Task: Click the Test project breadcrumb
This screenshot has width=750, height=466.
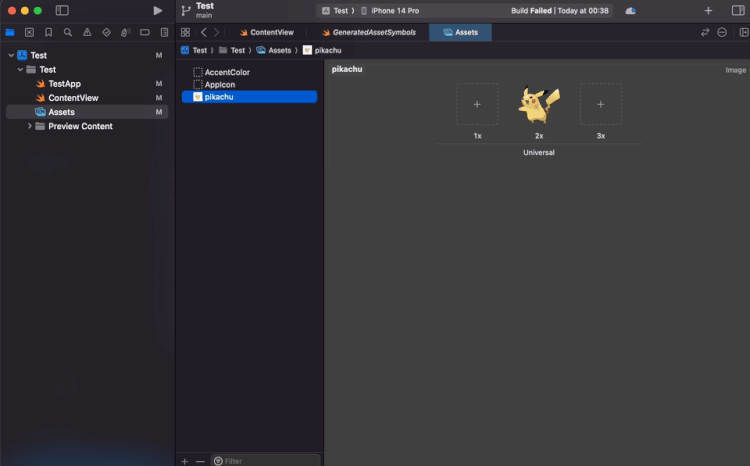Action: point(194,50)
